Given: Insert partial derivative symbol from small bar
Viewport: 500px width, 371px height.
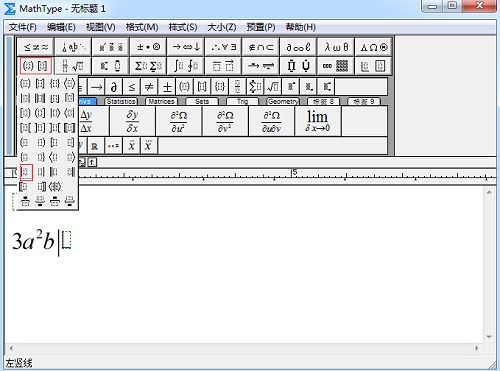Looking at the screenshot, I should 114,87.
